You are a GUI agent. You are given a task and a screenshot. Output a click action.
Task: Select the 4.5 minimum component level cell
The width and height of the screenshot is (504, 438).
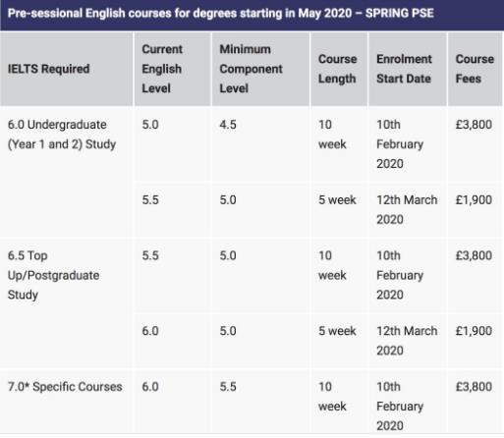[228, 125]
